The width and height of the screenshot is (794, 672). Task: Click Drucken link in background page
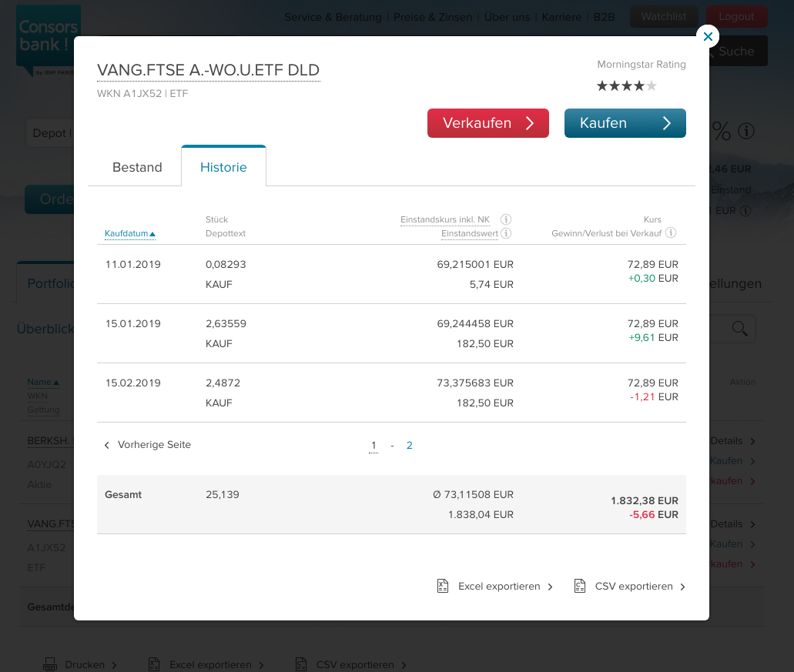pos(85,664)
